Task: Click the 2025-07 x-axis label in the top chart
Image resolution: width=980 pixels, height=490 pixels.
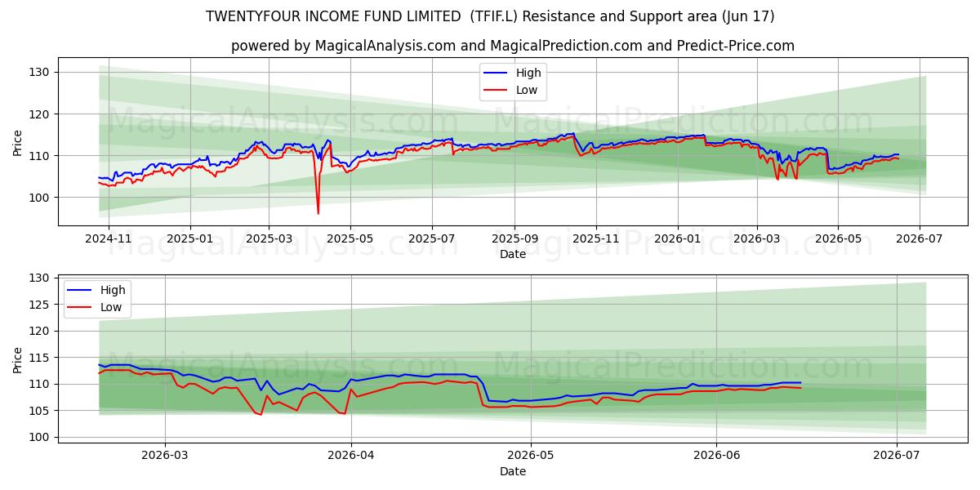Action: pos(431,239)
